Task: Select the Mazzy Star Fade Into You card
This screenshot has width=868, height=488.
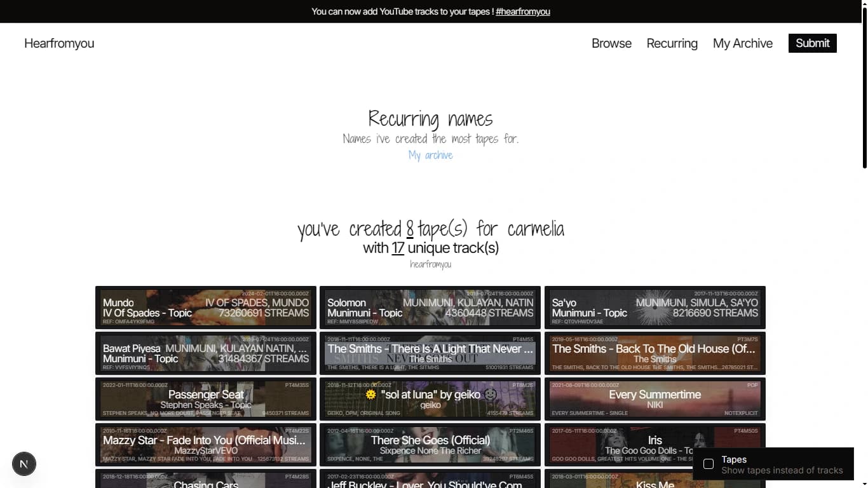Action: tap(206, 445)
